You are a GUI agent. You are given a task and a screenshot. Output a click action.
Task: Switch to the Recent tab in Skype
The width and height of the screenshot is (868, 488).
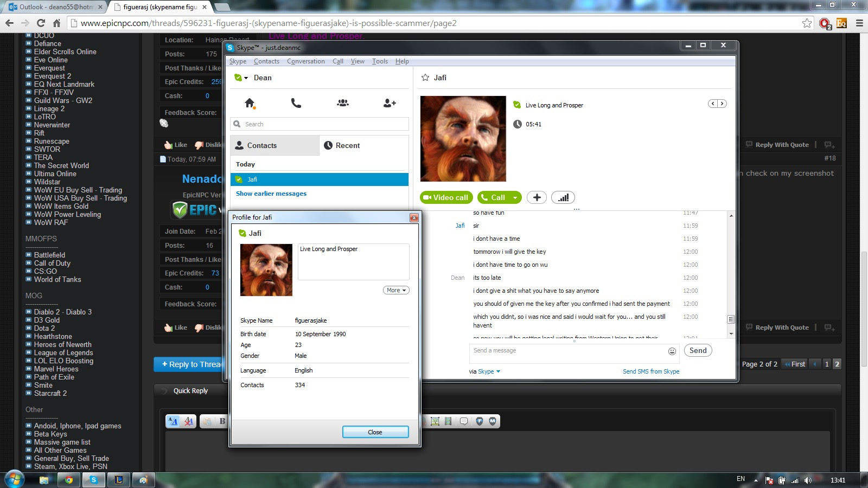coord(364,145)
